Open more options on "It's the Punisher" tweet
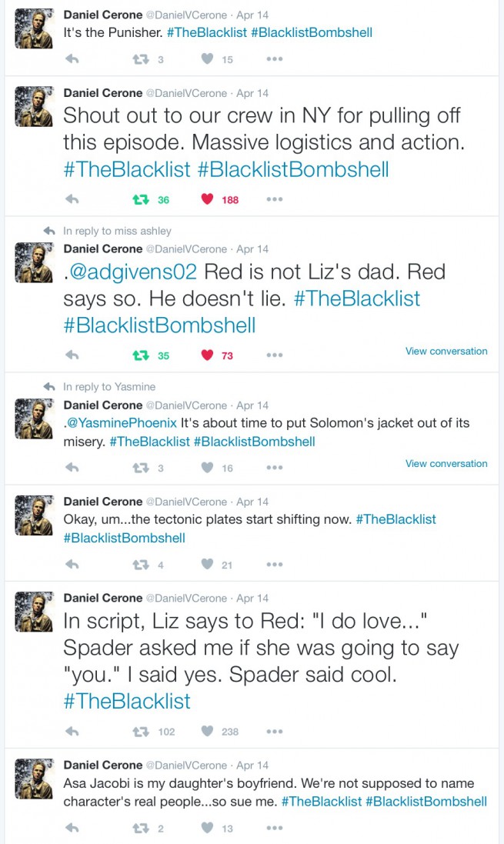Image resolution: width=504 pixels, height=844 pixels. click(275, 59)
